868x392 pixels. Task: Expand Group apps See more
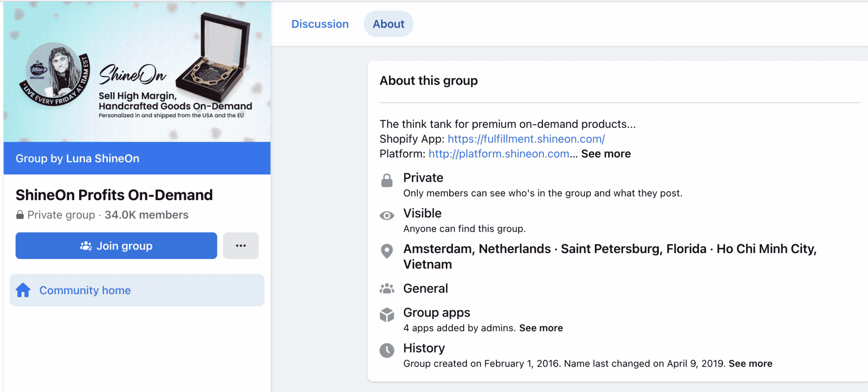541,328
